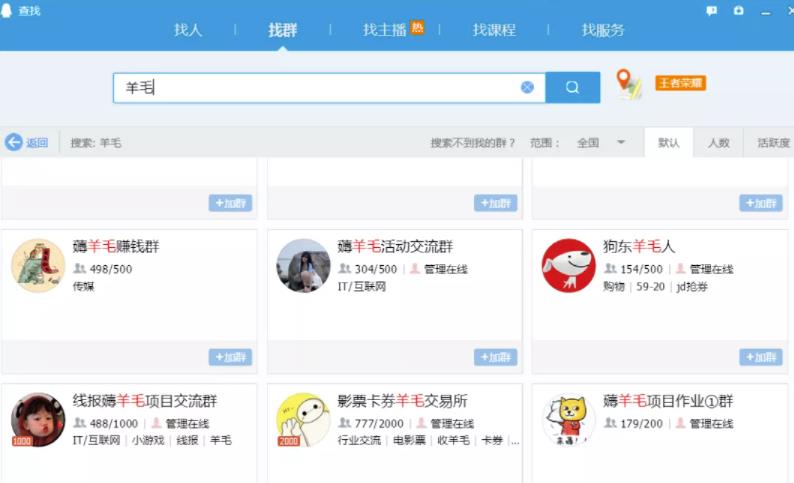794x483 pixels.
Task: Click 搜索不到我的群？ link
Action: click(x=473, y=143)
